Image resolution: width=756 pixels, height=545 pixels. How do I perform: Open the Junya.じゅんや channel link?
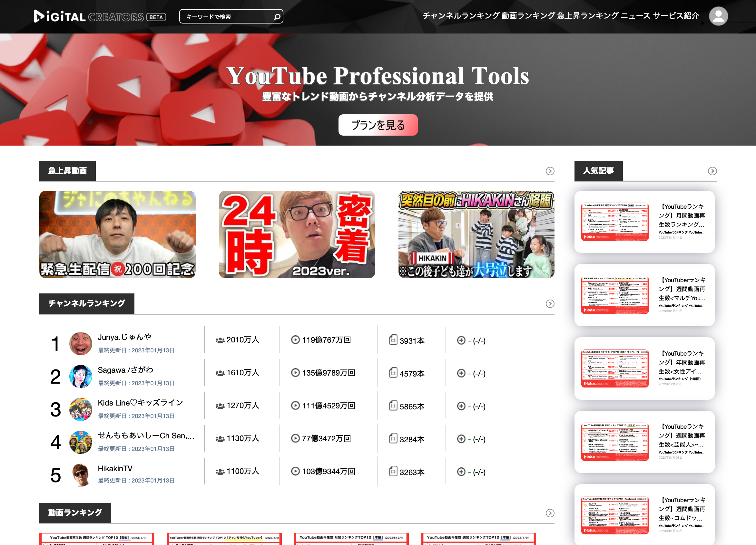pyautogui.click(x=124, y=337)
